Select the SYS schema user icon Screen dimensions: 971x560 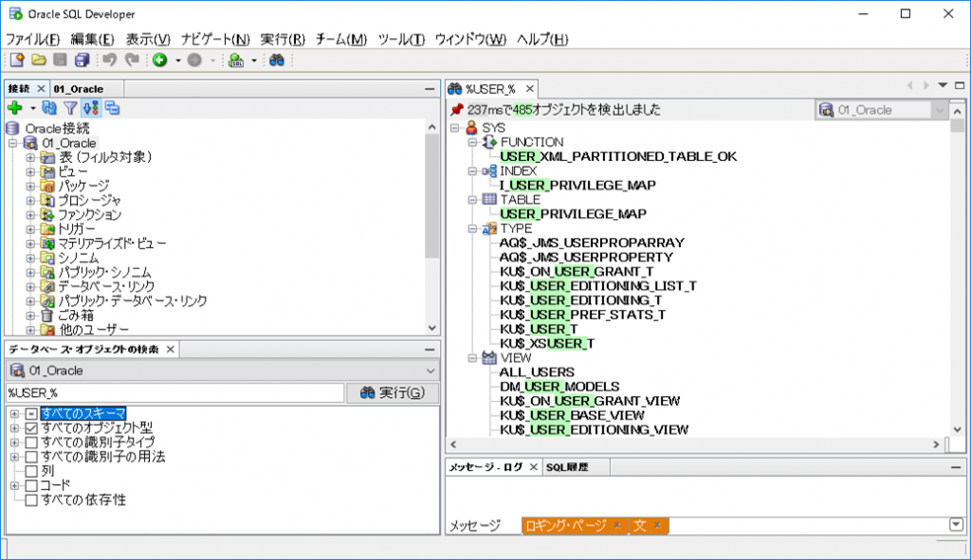[472, 128]
